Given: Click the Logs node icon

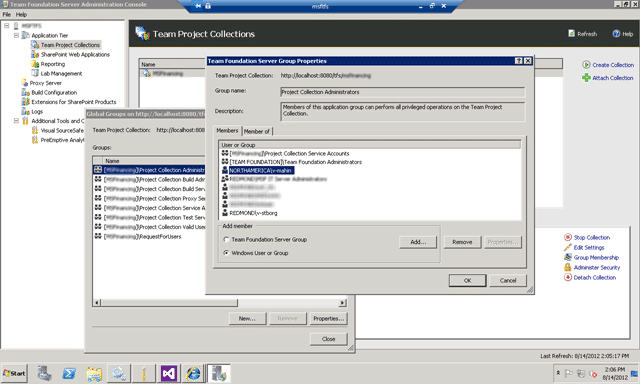Looking at the screenshot, I should (25, 111).
